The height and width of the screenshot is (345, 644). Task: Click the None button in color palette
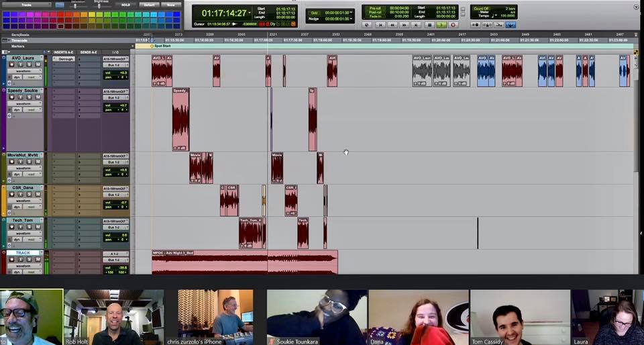click(171, 5)
